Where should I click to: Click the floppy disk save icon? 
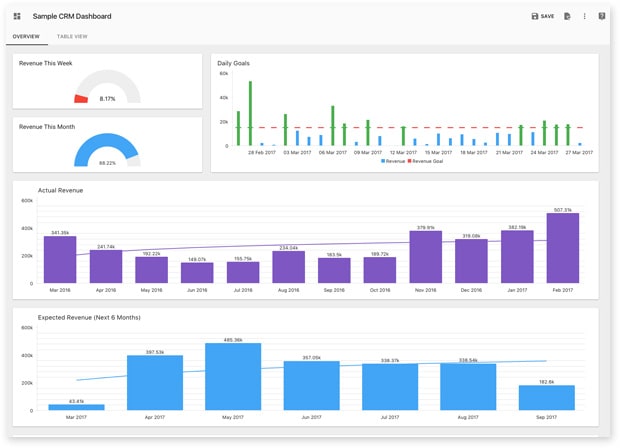(536, 16)
